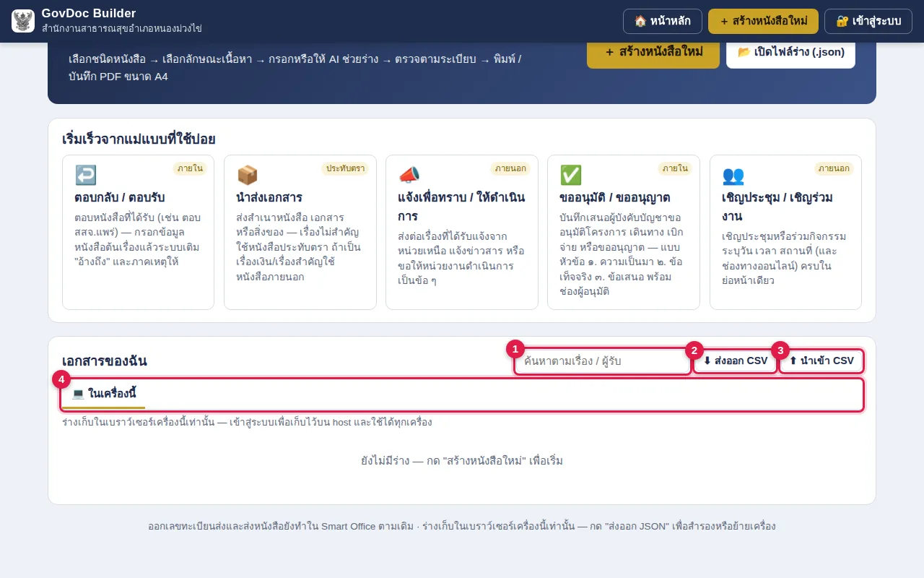Click the ประทับตรา badge on นำส่งเอกสาร card
This screenshot has width=924, height=578.
[345, 168]
